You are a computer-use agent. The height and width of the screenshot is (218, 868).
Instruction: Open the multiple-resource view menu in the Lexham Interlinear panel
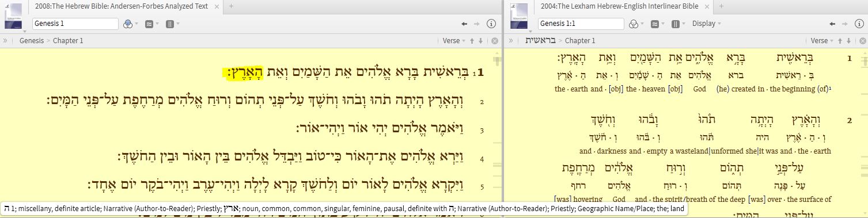pyautogui.click(x=678, y=24)
